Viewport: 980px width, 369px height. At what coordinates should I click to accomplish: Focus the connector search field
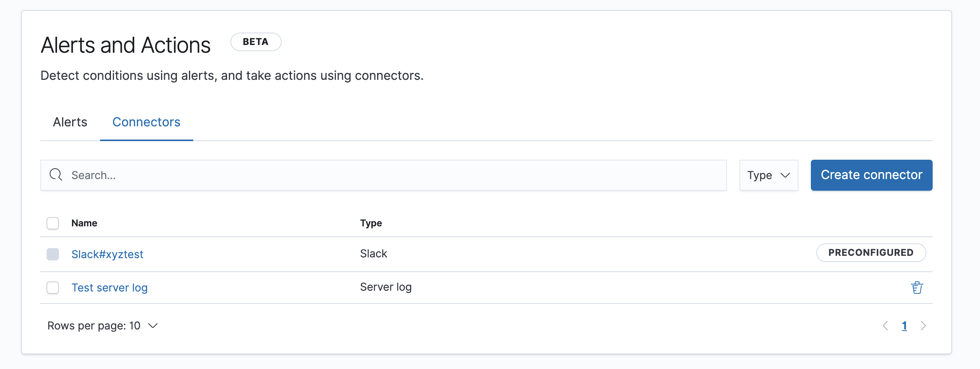(388, 175)
